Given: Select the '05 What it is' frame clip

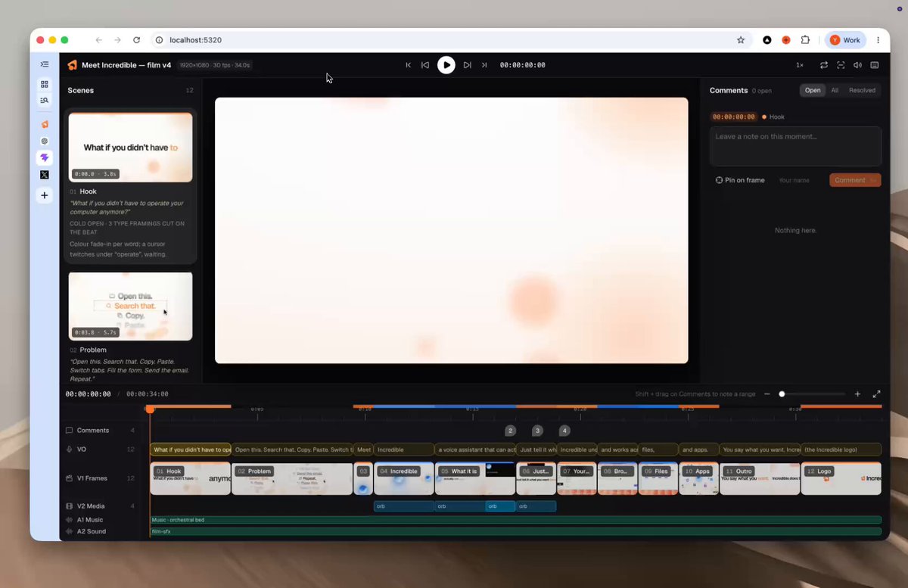Looking at the screenshot, I should pos(475,478).
